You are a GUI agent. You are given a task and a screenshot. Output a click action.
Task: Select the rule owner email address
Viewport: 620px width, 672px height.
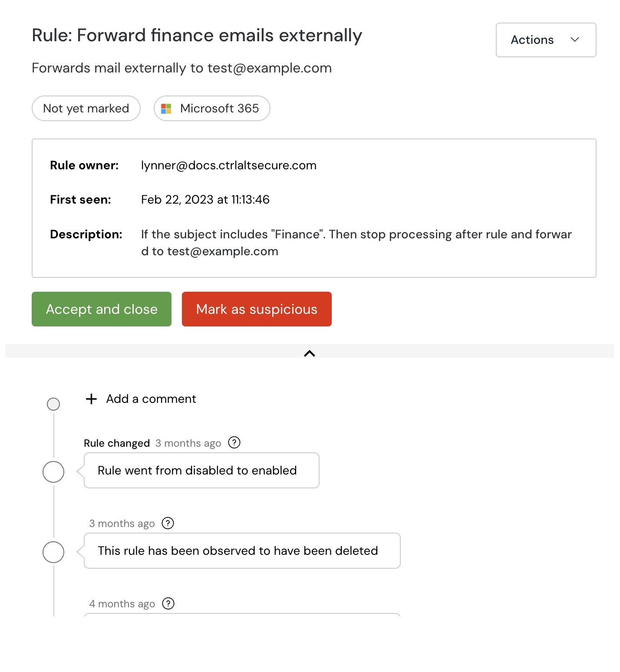[228, 165]
